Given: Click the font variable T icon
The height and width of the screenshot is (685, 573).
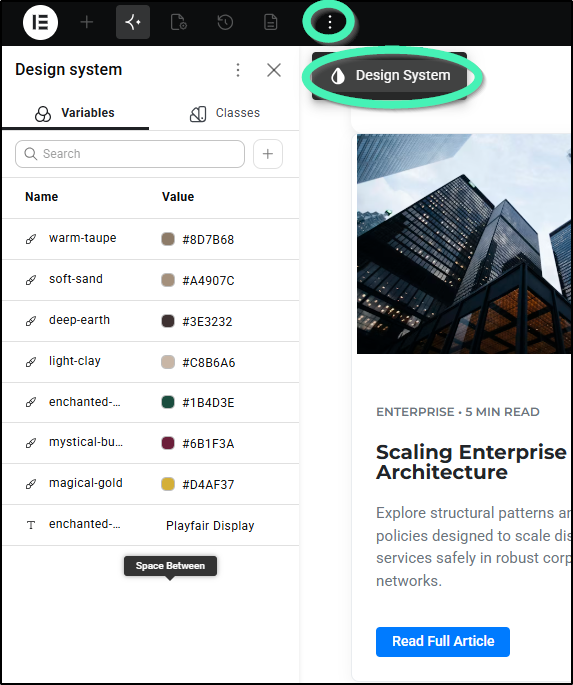Looking at the screenshot, I should click(31, 525).
